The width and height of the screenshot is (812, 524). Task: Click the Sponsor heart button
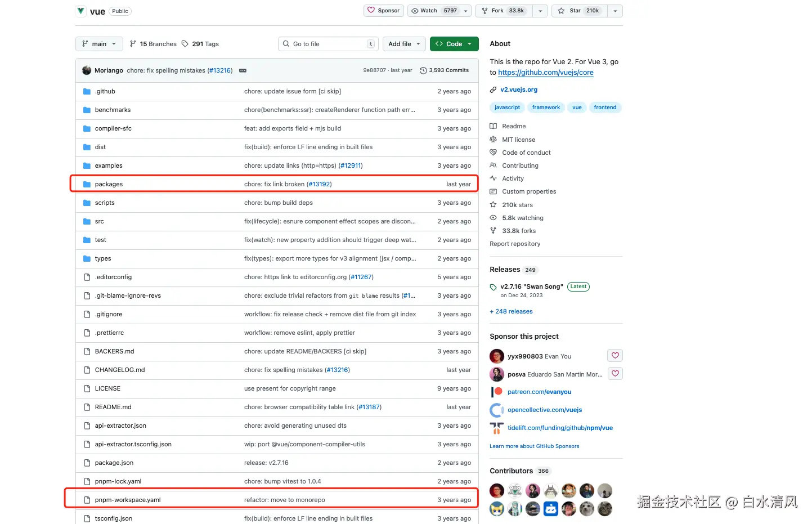pos(384,11)
